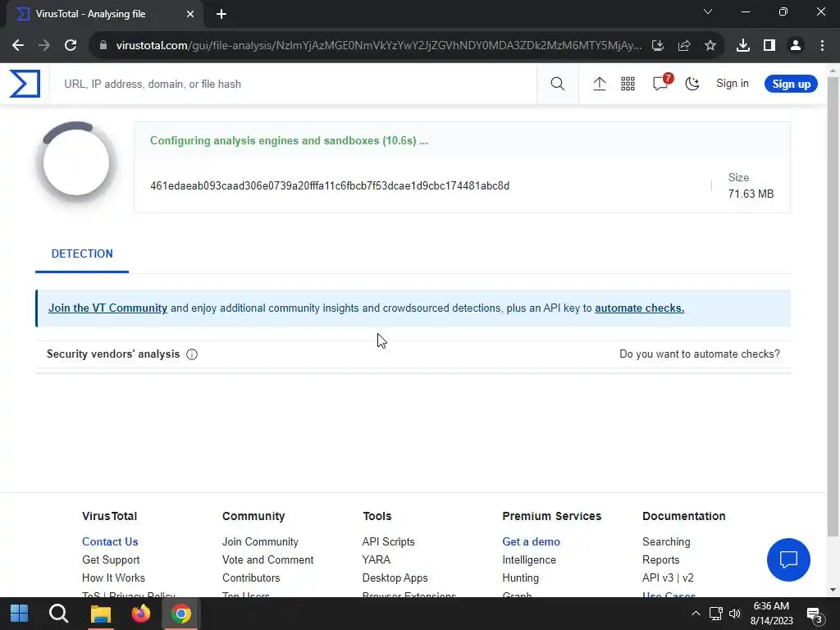Image resolution: width=840 pixels, height=630 pixels.
Task: Open Chrome profile icon
Action: click(x=796, y=46)
